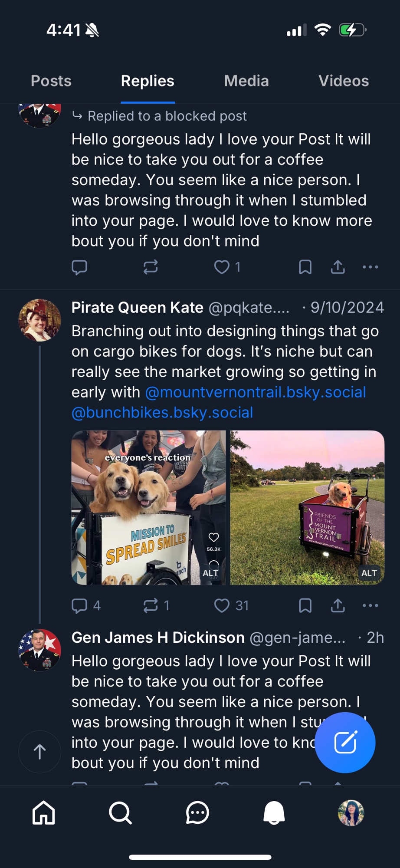The image size is (400, 868).
Task: Open the @mountvernontrail.bsky.social mention link
Action: coord(256,392)
